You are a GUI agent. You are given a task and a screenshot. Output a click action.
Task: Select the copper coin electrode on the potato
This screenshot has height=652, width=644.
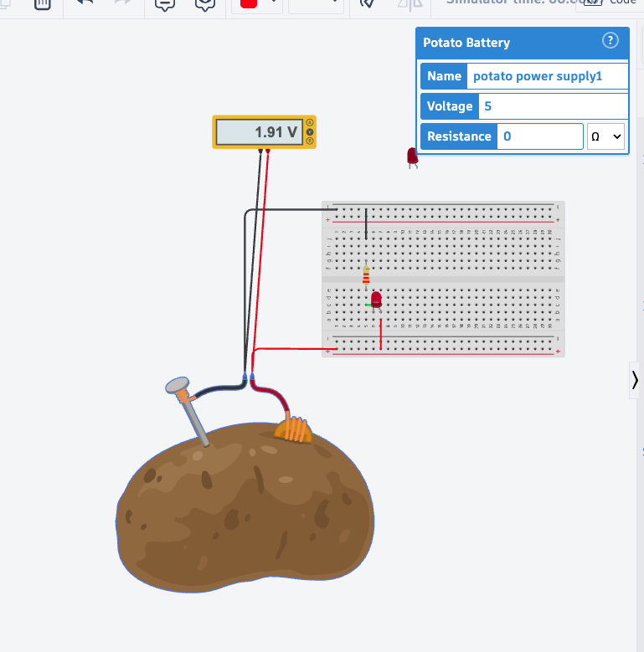[293, 429]
